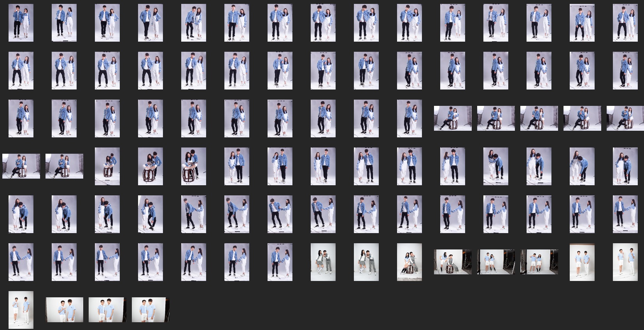Open the last thumbnail in the sixth row
The image size is (644, 330).
(x=625, y=262)
